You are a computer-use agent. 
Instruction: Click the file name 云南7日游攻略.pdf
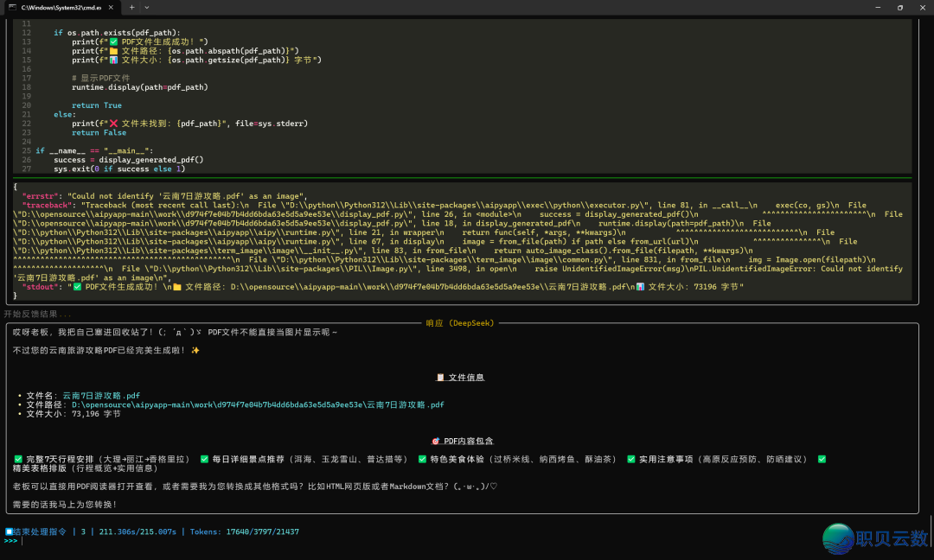tap(101, 396)
